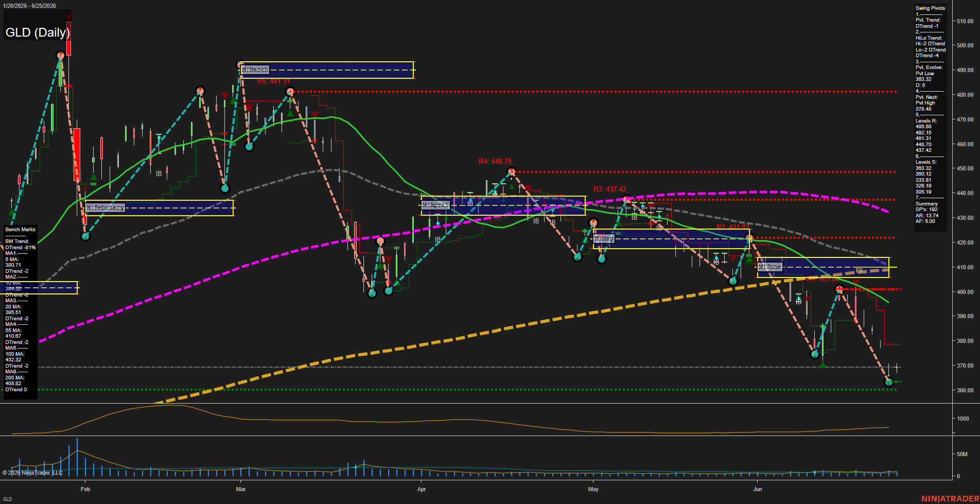Click the 420.00 price axis label
This screenshot has width=980, height=504.
coord(965,242)
